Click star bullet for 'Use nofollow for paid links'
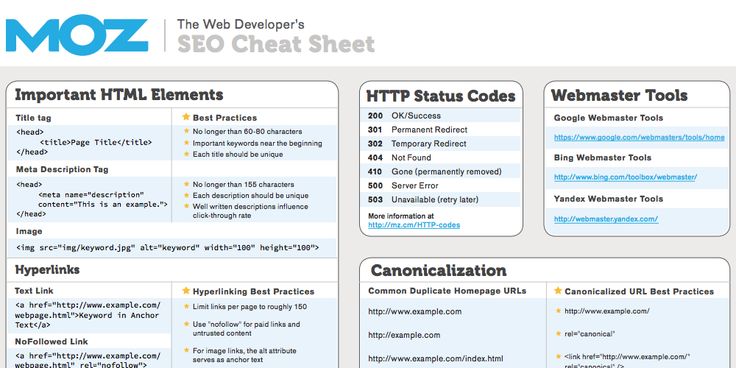736x368 pixels. tap(186, 324)
